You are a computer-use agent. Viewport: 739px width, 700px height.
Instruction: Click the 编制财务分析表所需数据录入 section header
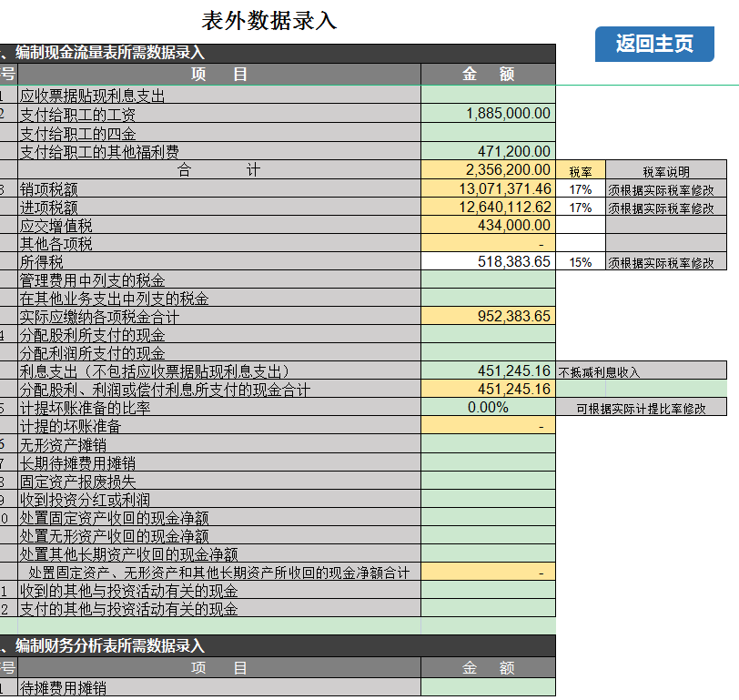tap(110, 645)
